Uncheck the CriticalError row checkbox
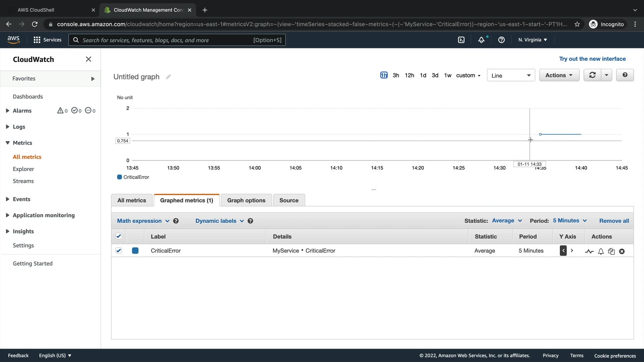Screen dimensions: 644x362 pos(119,250)
